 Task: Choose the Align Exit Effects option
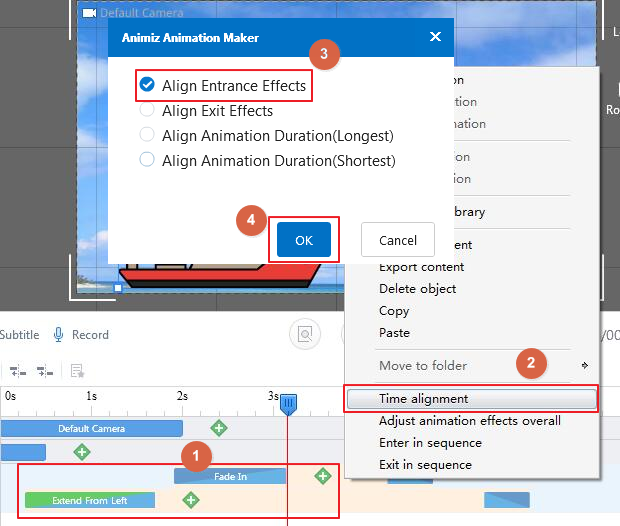point(147,111)
